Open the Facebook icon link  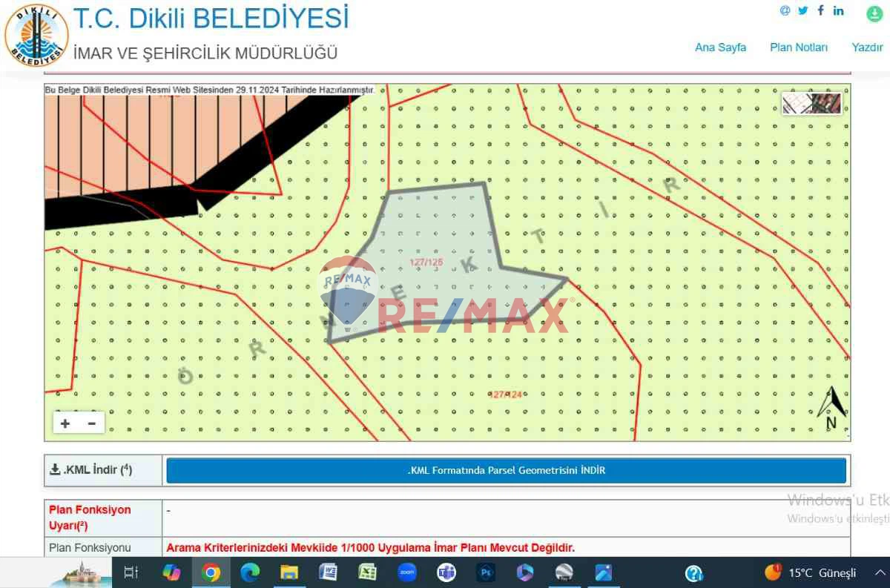click(821, 10)
